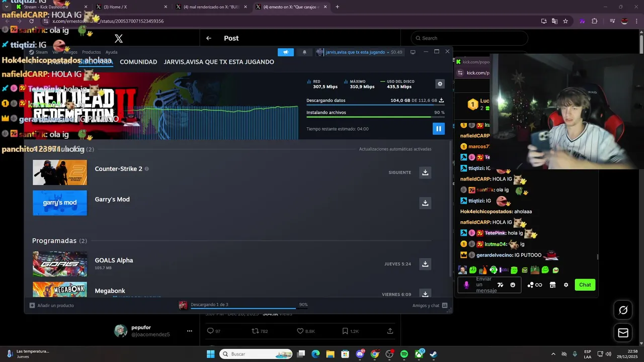Select Megabonk game title
The height and width of the screenshot is (362, 644).
110,291
